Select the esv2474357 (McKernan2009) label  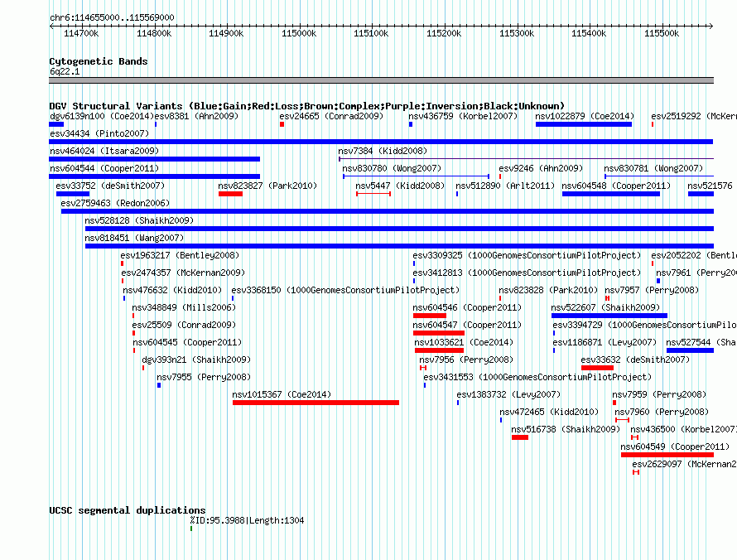point(183,273)
